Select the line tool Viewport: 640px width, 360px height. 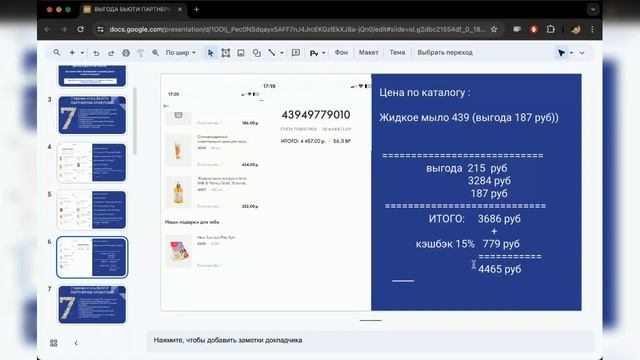coord(271,53)
